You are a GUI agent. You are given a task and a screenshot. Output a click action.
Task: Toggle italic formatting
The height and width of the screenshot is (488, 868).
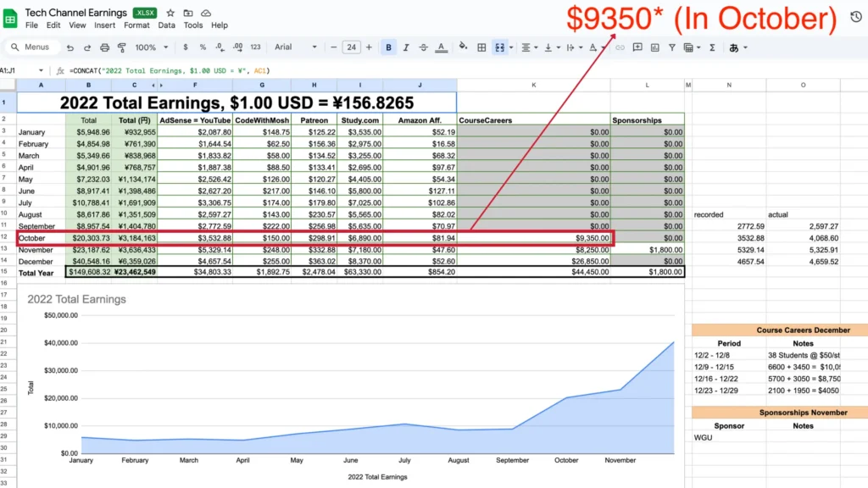[406, 47]
